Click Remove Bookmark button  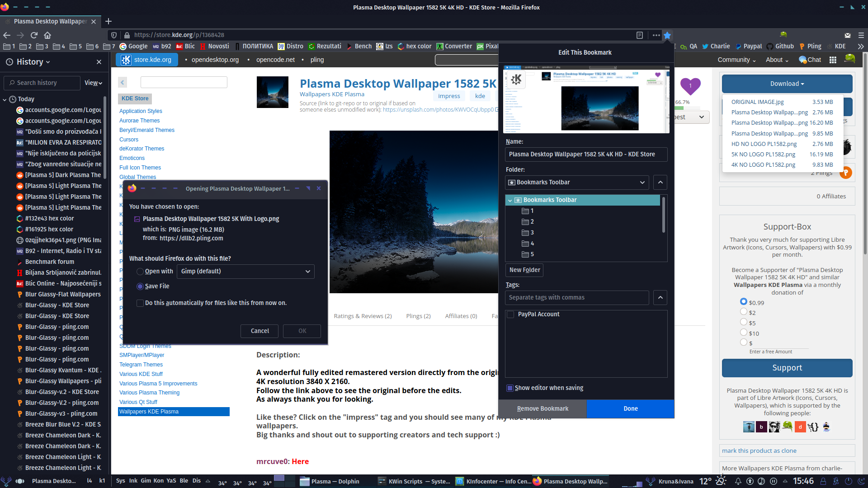tap(542, 409)
